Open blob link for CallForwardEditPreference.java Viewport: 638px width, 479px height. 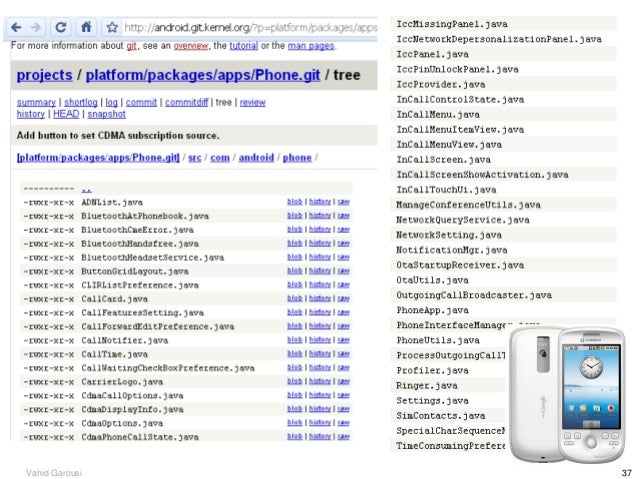[x=295, y=326]
